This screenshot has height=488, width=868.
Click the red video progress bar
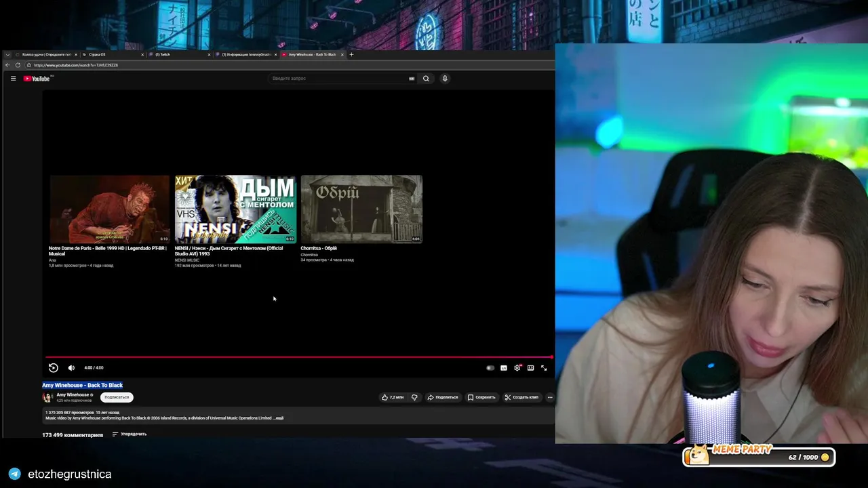(299, 357)
